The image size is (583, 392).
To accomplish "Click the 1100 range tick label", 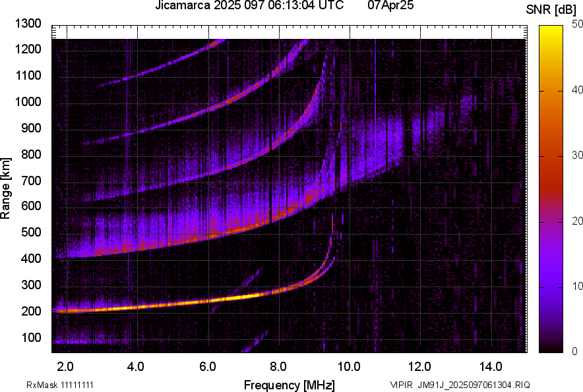I will point(28,75).
